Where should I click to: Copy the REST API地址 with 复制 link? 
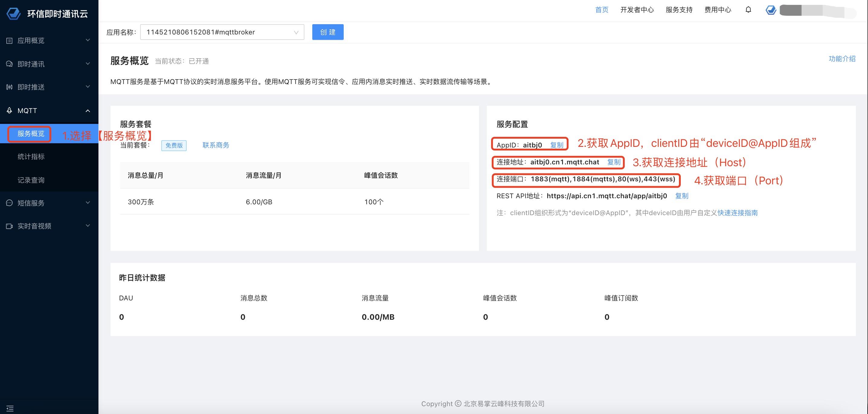coord(682,196)
